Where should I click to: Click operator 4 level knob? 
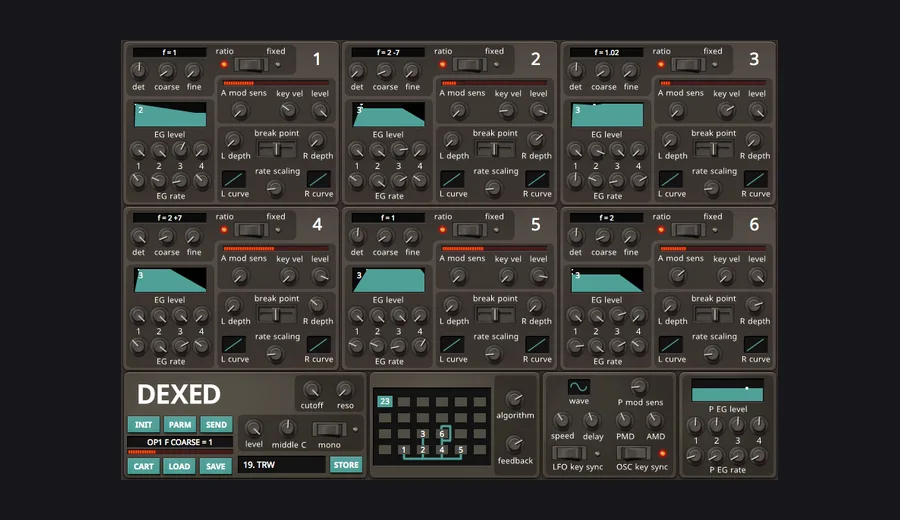(x=320, y=276)
